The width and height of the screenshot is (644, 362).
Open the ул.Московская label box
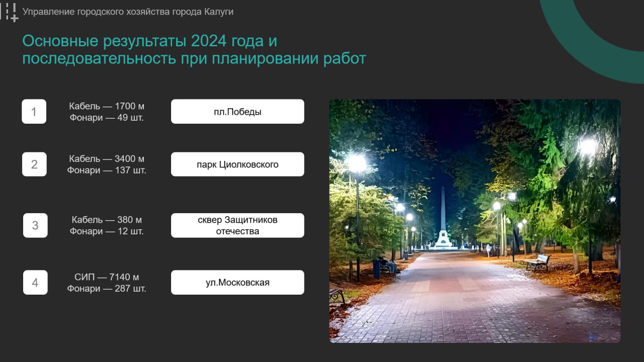237,283
